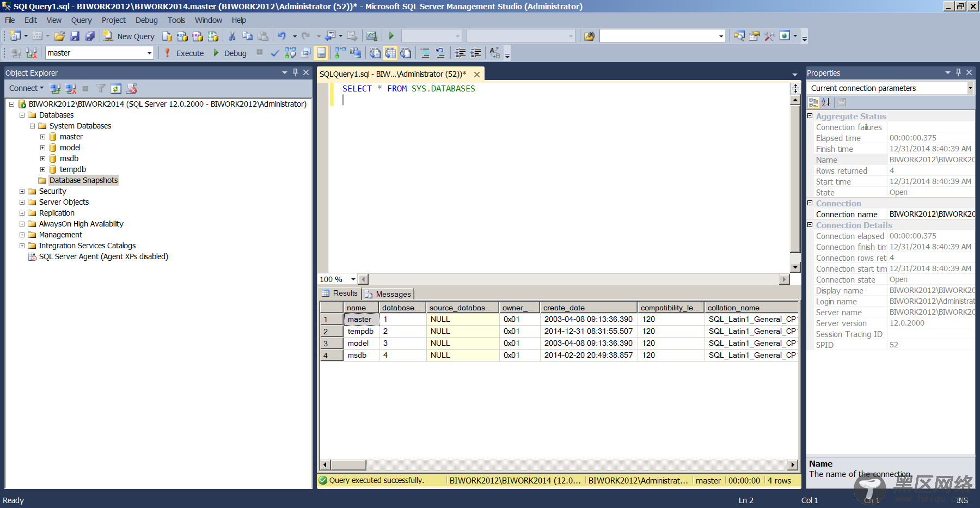Open the Query menu
This screenshot has width=980, height=508.
(81, 20)
